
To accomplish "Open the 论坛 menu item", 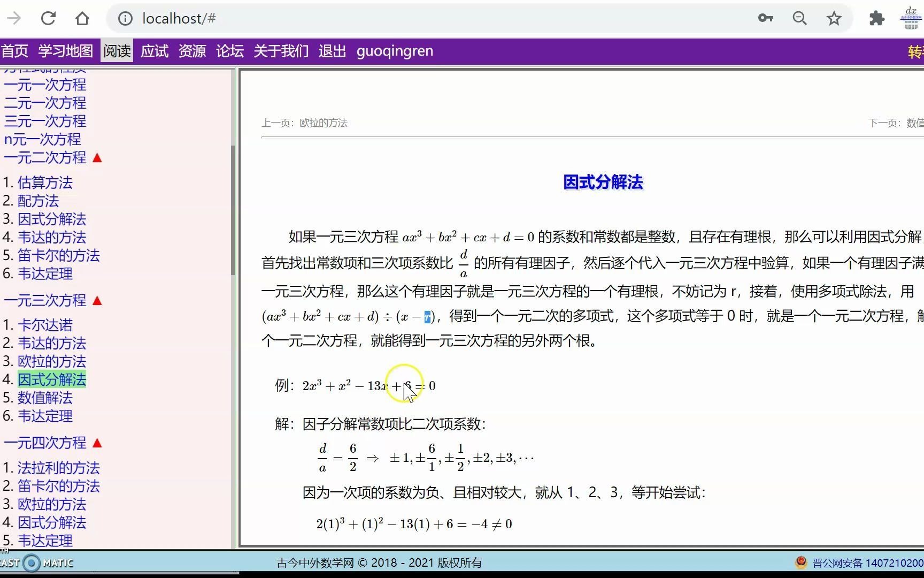I will 229,51.
